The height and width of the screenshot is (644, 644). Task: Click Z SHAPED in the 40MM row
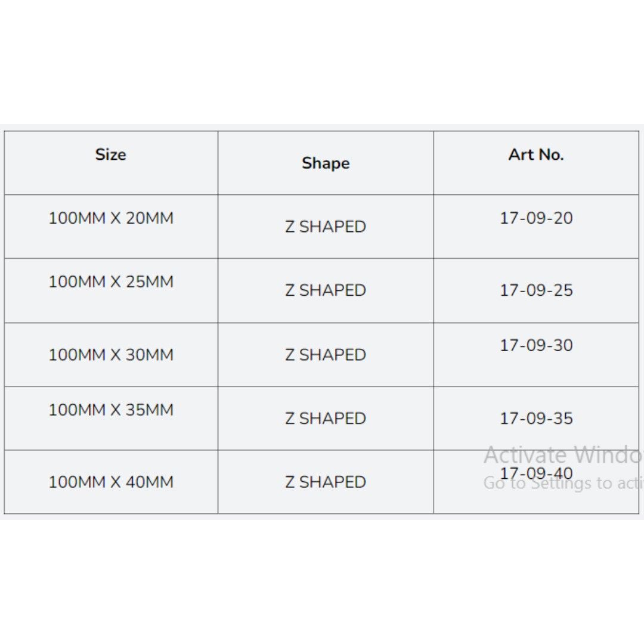[x=326, y=482]
